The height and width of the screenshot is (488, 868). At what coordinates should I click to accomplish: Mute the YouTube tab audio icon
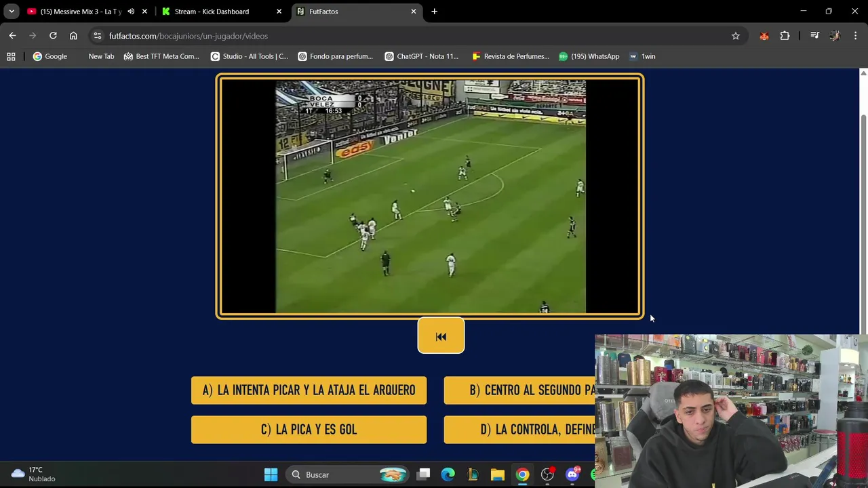tap(131, 12)
